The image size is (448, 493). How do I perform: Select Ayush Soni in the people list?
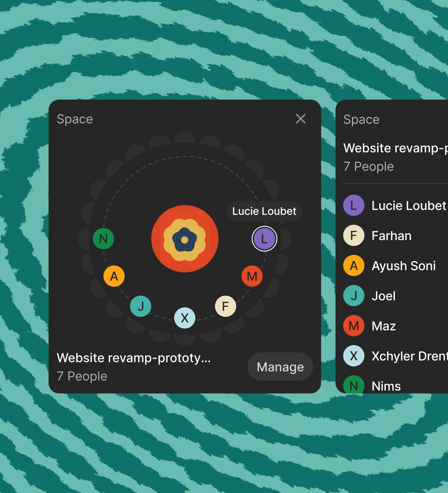click(x=395, y=266)
